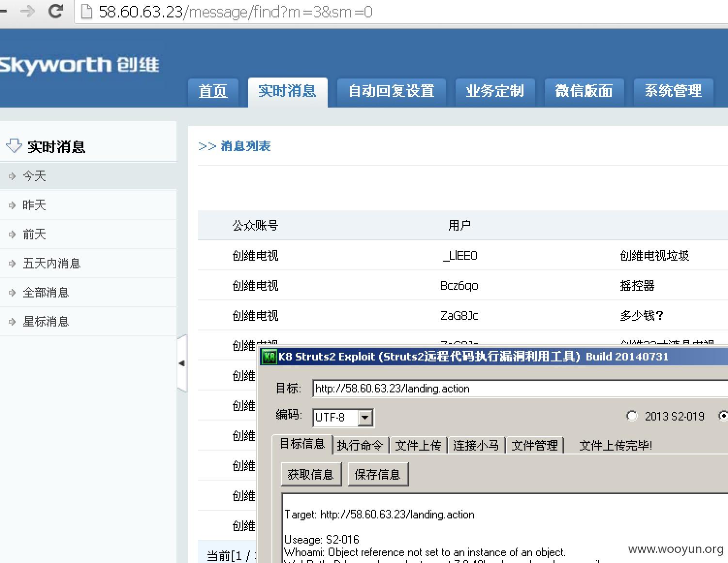Switch to the 连接小马 tab

(x=476, y=445)
